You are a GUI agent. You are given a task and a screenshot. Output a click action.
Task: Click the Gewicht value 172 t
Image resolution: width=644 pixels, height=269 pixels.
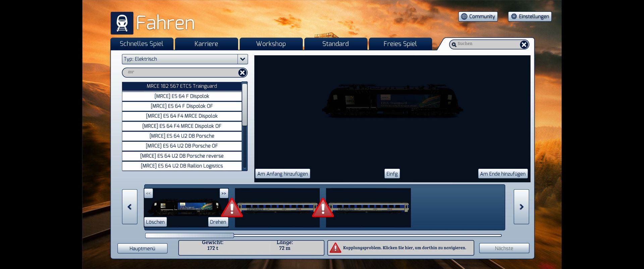[213, 248]
